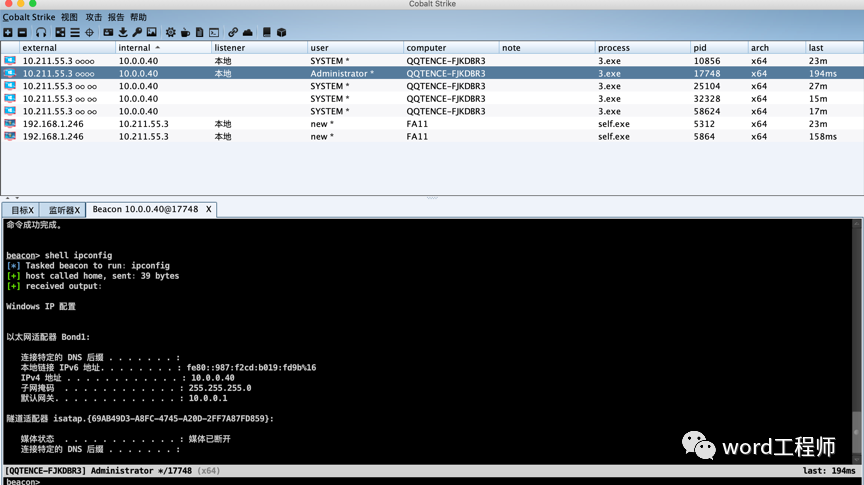Click the 158ms last check-in cell

[x=823, y=137]
